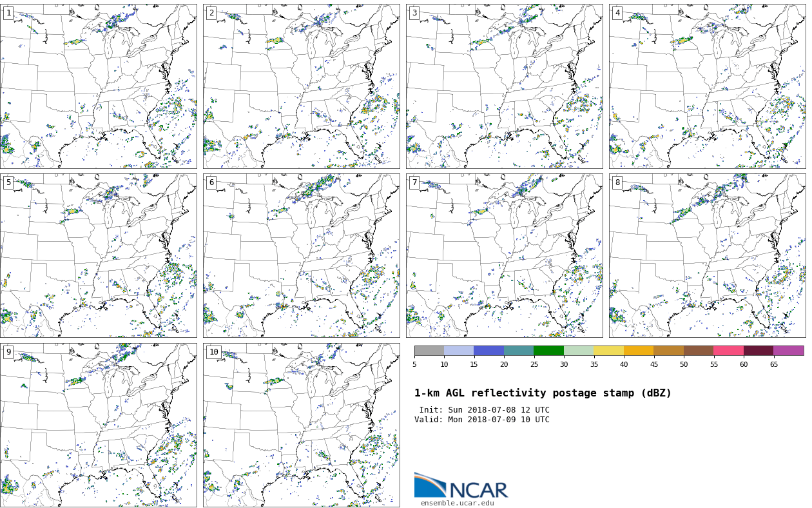Open ensemble member 7 reflectivity map
Image resolution: width=812 pixels, height=508 pixels.
pos(504,255)
